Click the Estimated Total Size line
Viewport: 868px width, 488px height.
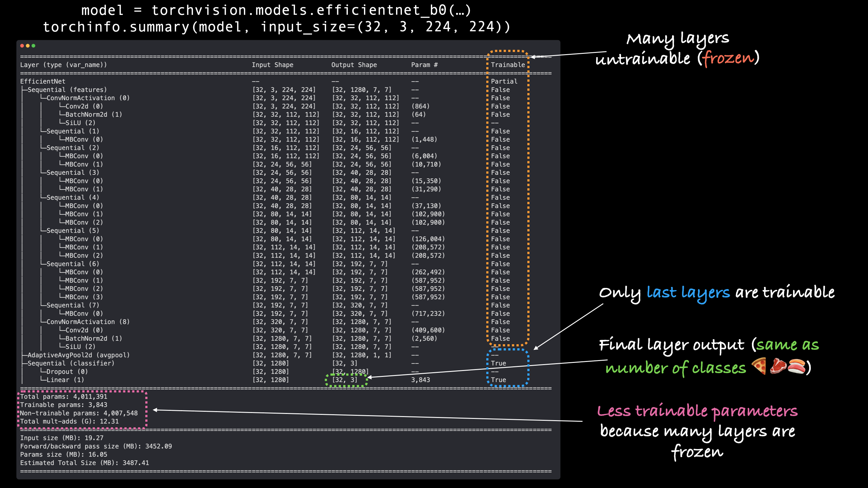[x=84, y=463]
